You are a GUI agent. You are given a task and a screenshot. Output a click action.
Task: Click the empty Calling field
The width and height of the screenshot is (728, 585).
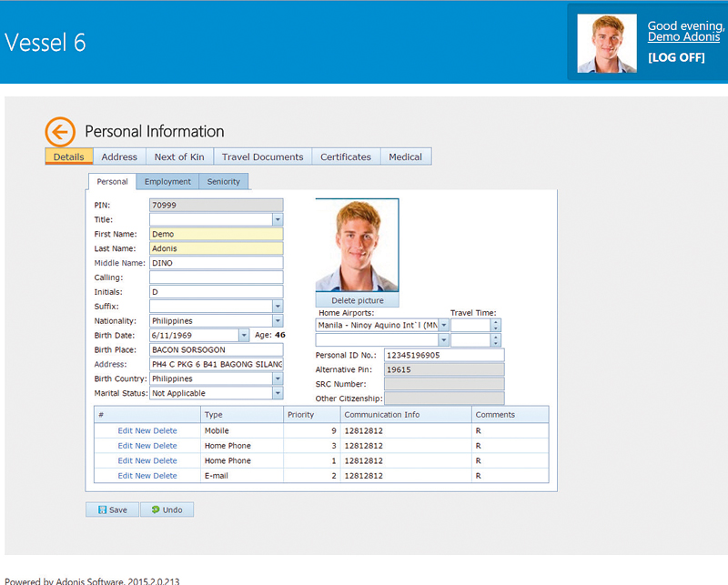click(217, 277)
